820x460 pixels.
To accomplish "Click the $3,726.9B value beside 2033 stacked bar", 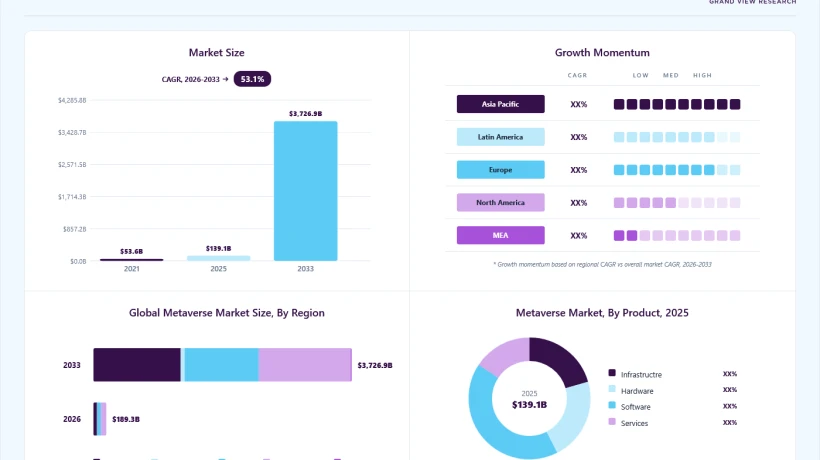I will [x=375, y=365].
